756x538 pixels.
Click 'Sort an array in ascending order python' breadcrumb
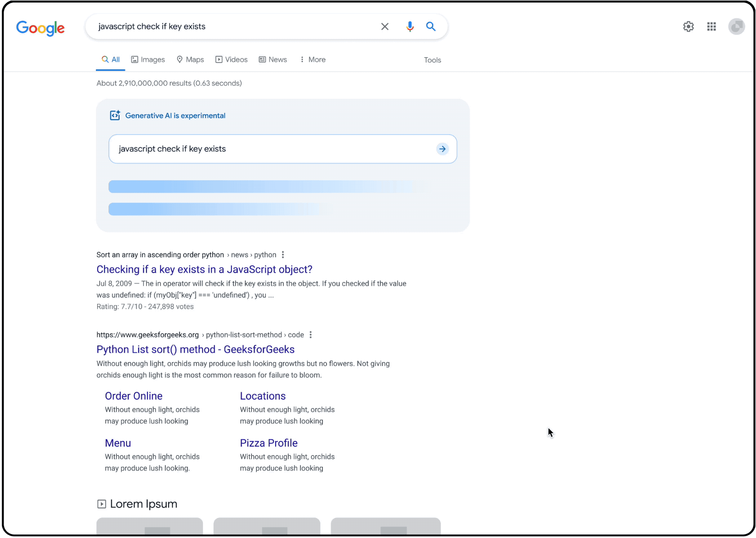point(160,255)
